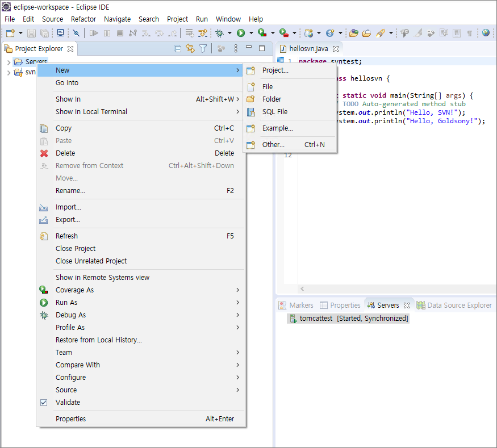The height and width of the screenshot is (448, 497).
Task: Click the Open Task folder icon
Action: tap(367, 33)
